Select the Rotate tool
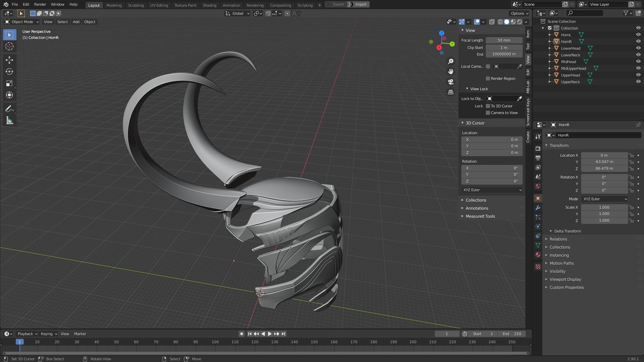The height and width of the screenshot is (362, 644). (x=9, y=72)
